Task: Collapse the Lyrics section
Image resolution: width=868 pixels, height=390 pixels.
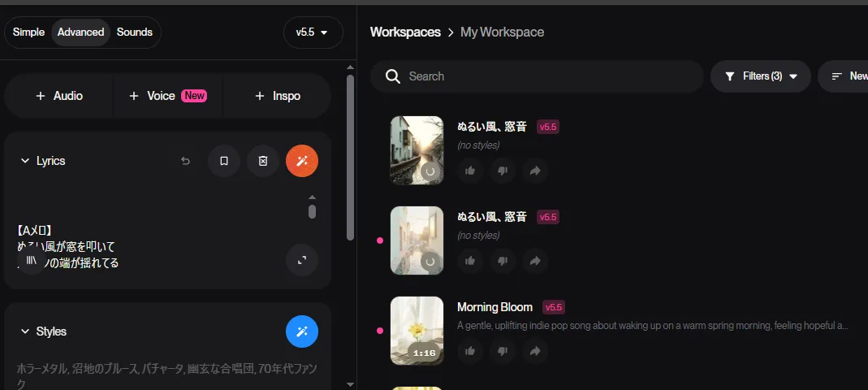Action: 24,161
